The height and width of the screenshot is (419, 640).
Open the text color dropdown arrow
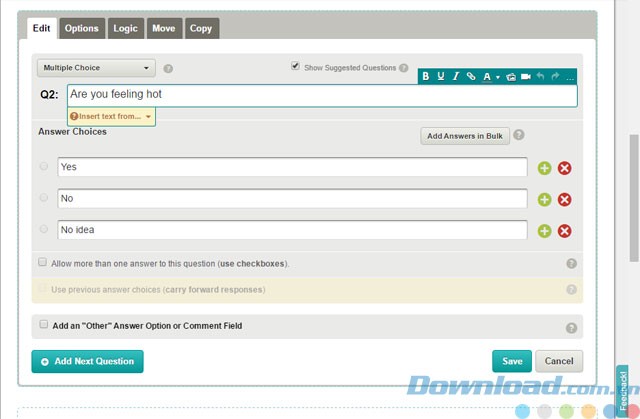[497, 77]
